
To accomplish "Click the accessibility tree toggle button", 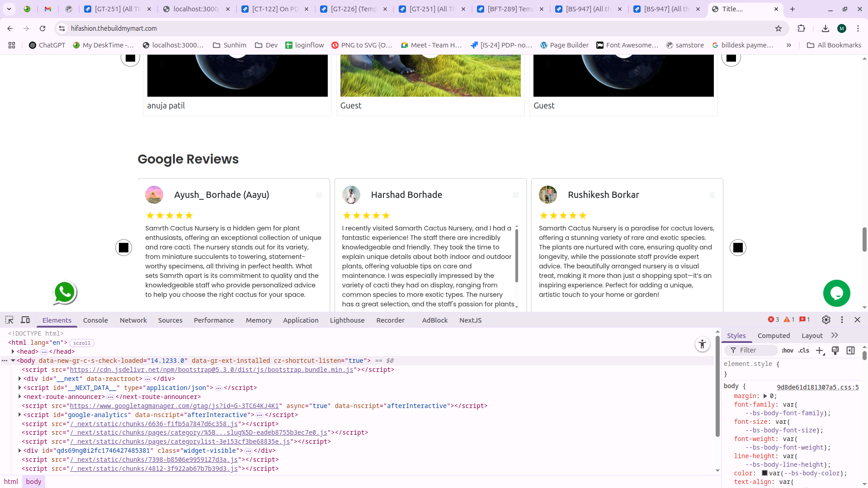I will [702, 344].
